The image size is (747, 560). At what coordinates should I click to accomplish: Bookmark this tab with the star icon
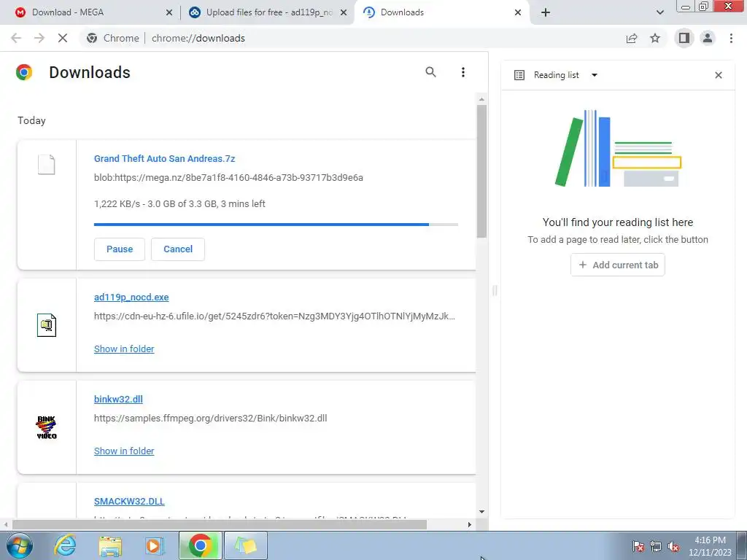point(655,38)
